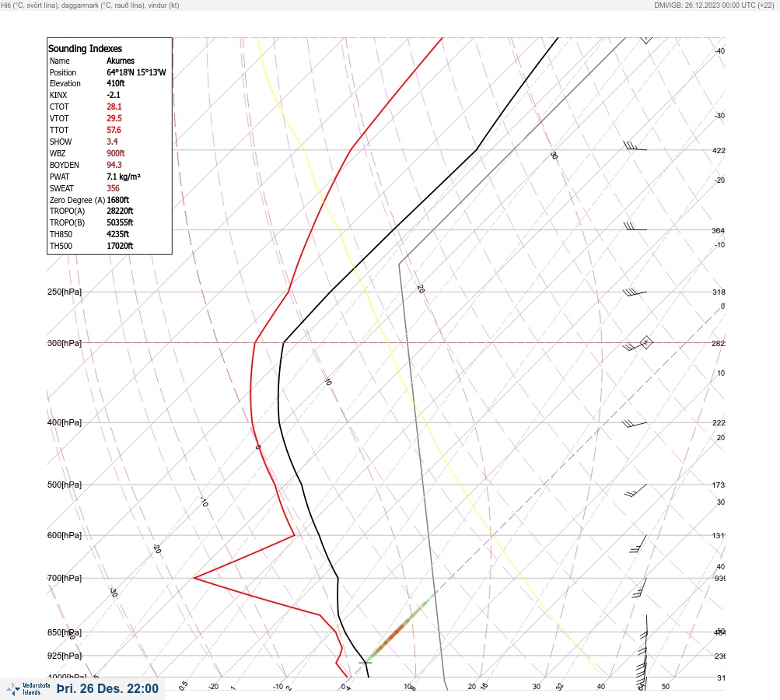Screen dimensions: 780x700
Task: Click the height label '422' on right axis
Action: pos(719,151)
